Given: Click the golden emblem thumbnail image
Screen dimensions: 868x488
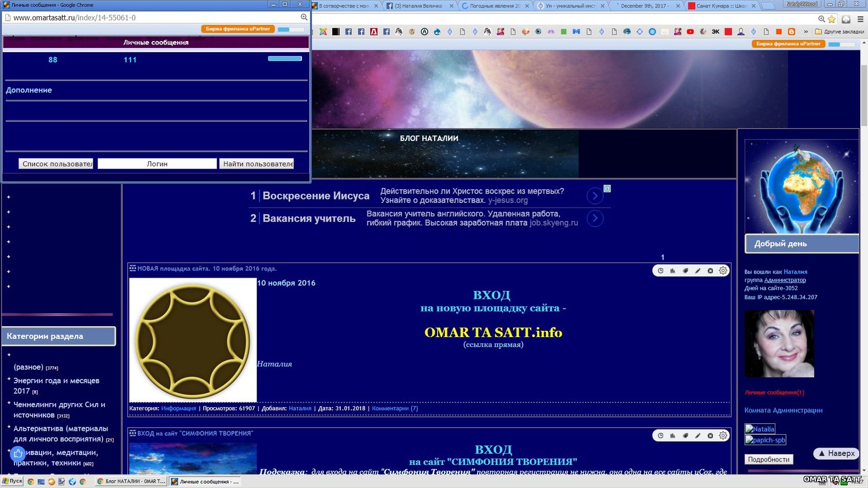Looking at the screenshot, I should pyautogui.click(x=193, y=340).
